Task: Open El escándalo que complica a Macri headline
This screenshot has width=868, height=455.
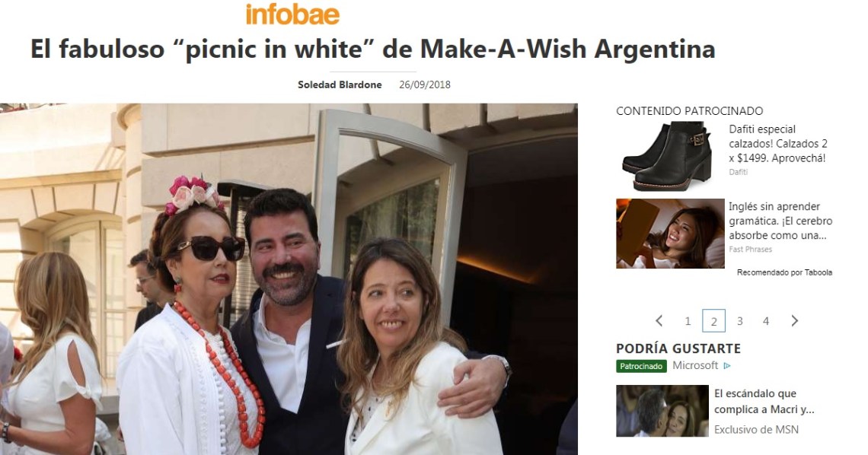Action: tap(764, 402)
